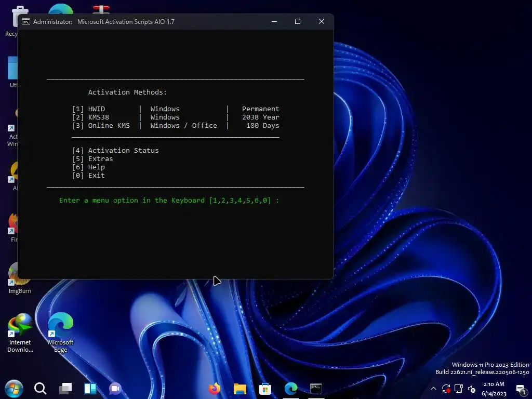Open Microsoft Edge from taskbar

tap(291, 389)
